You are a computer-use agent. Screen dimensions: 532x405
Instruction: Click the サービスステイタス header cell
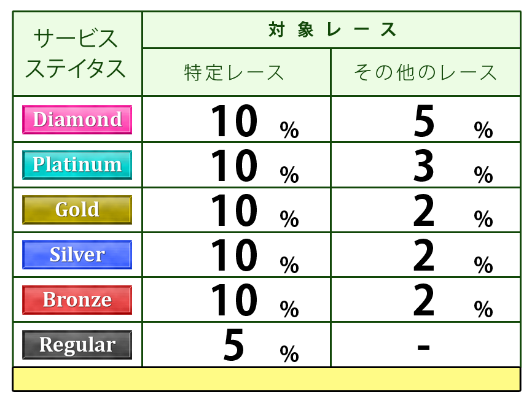[77, 53]
